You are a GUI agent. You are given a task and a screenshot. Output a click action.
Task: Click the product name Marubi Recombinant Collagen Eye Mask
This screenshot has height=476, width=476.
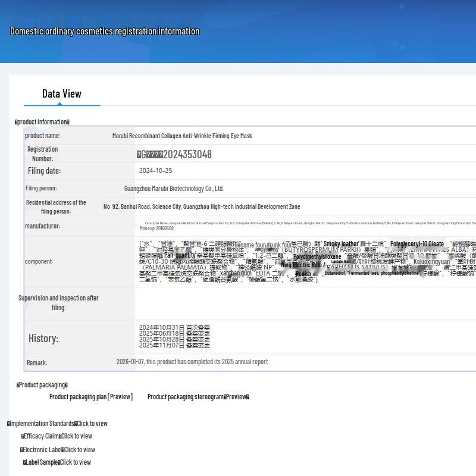[x=182, y=136]
